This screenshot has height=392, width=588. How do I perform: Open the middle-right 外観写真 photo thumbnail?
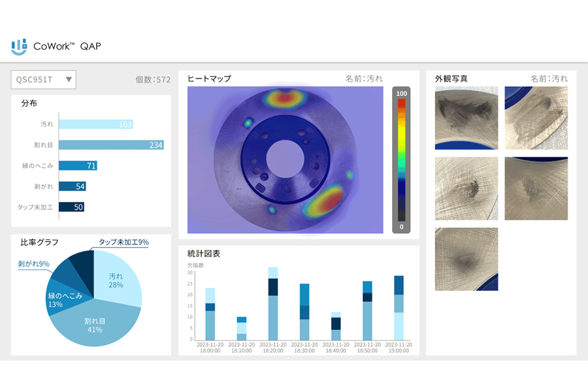coord(536,188)
